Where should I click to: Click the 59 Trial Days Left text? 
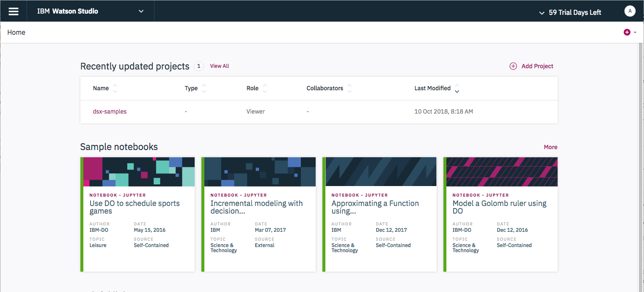click(575, 12)
